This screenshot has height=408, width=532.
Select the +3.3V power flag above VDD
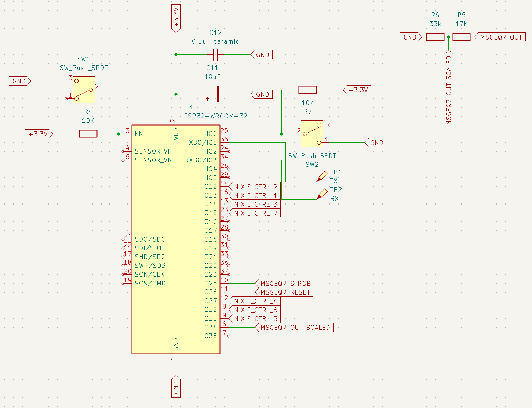(176, 18)
